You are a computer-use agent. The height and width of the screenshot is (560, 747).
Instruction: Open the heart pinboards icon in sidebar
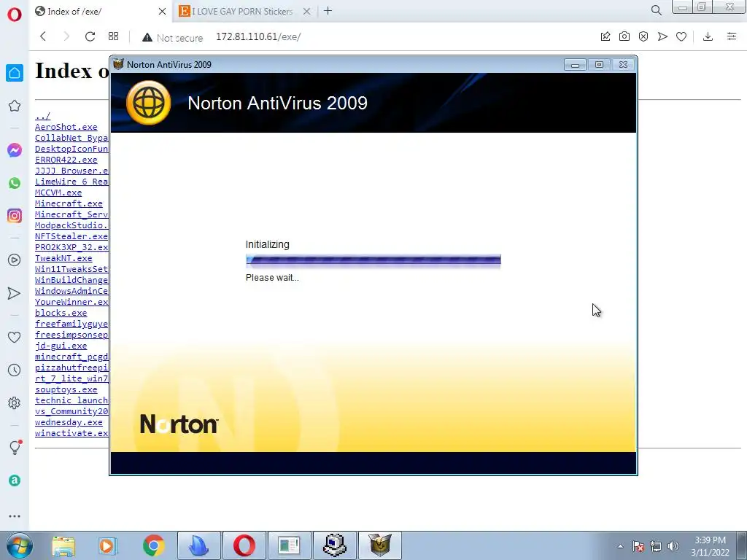click(15, 337)
